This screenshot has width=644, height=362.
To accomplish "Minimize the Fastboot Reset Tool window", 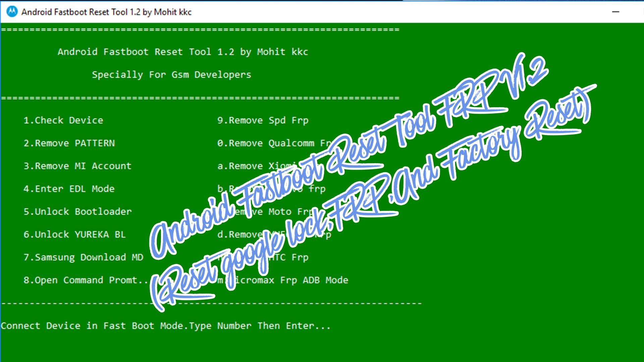I will tap(615, 12).
